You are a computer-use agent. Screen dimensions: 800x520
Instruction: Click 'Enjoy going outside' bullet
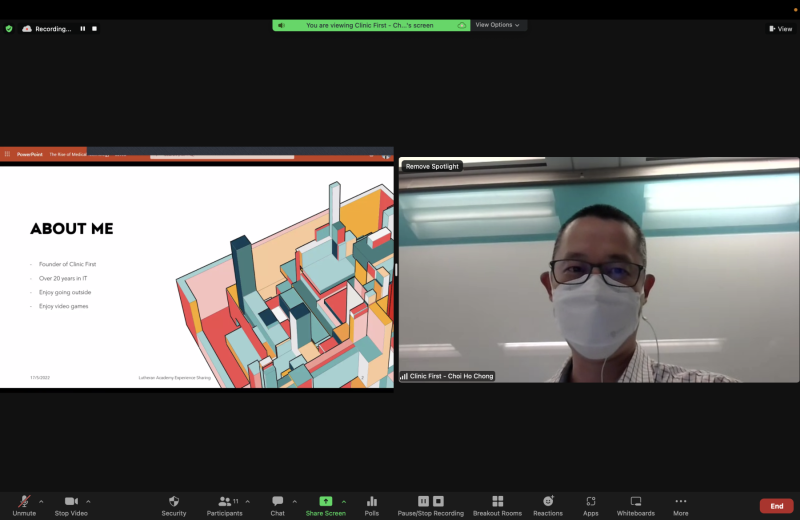click(65, 292)
